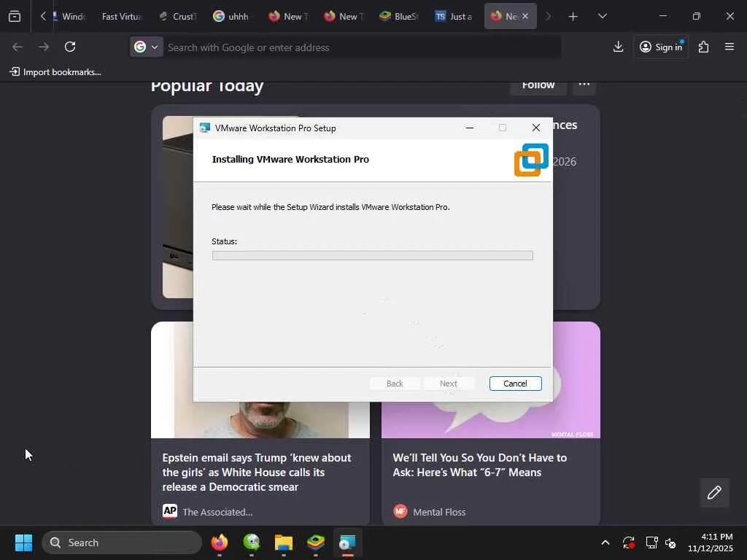This screenshot has height=560, width=747.
Task: Switch to the New Tab before BlueStacks tab
Action: tap(343, 17)
